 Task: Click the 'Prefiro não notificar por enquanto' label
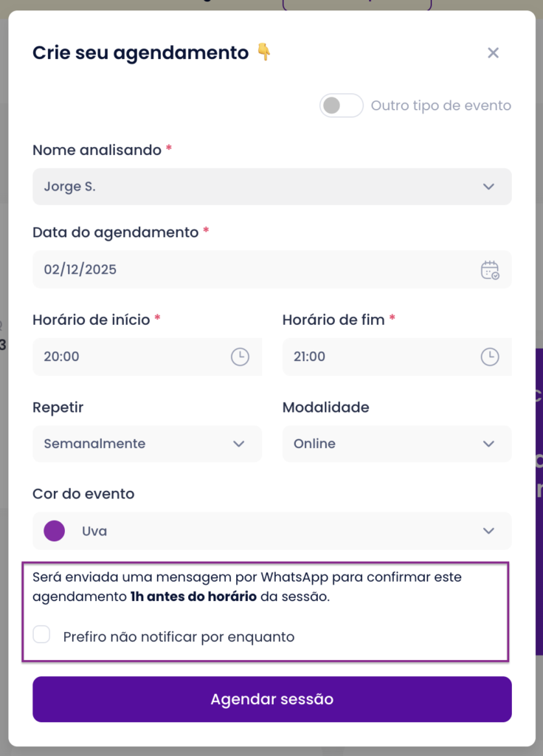pos(179,636)
